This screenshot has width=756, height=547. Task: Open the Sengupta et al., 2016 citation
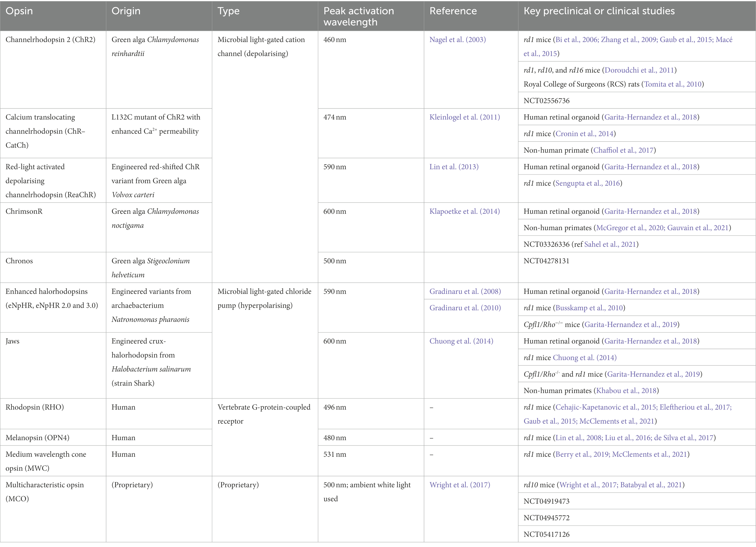coord(588,183)
